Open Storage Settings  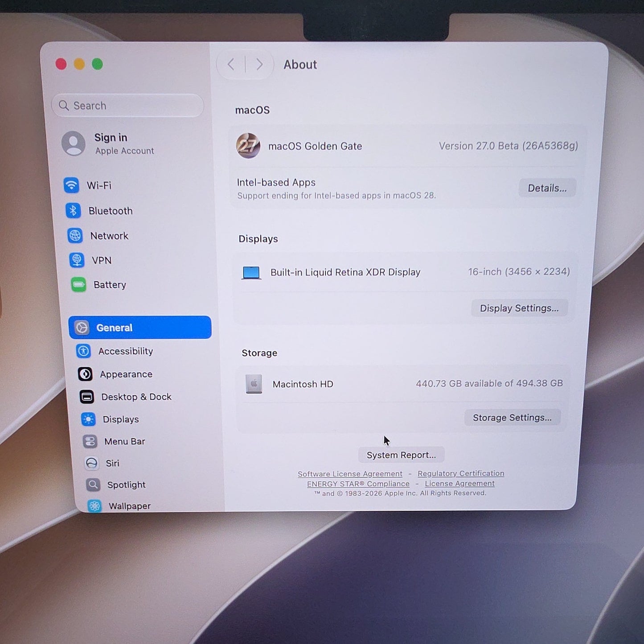pyautogui.click(x=512, y=418)
